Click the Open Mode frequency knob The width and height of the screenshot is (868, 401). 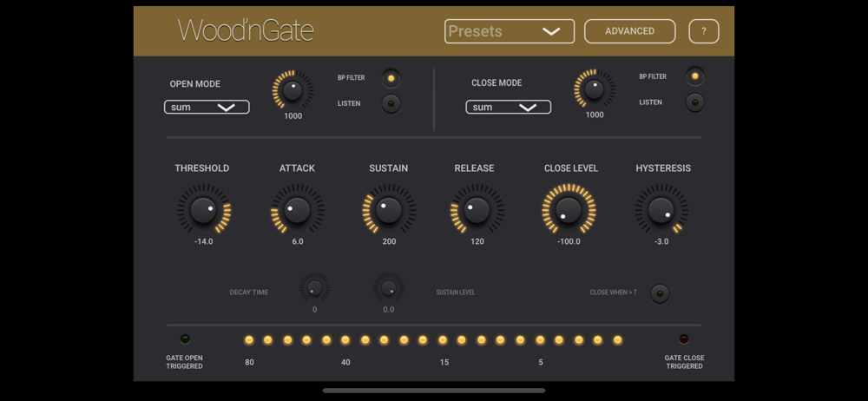[293, 89]
